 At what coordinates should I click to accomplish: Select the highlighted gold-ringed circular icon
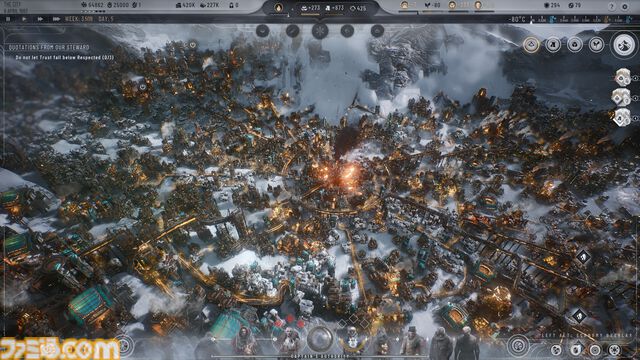(x=531, y=44)
